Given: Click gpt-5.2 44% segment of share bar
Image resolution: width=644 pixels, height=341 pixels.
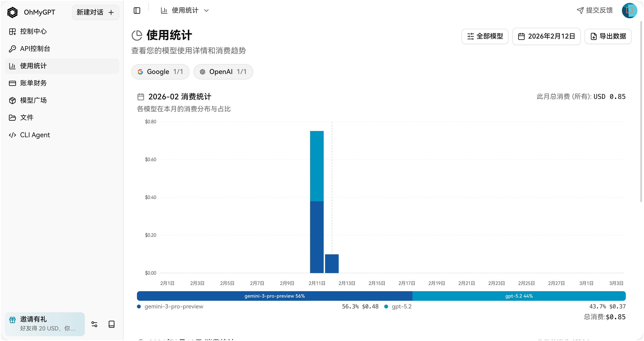Looking at the screenshot, I should click(x=519, y=296).
